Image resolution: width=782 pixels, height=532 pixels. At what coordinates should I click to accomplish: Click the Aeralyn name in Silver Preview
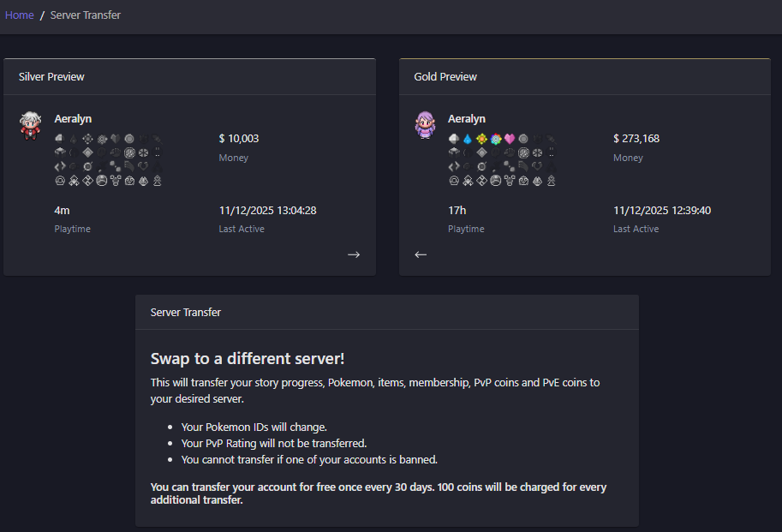point(73,119)
